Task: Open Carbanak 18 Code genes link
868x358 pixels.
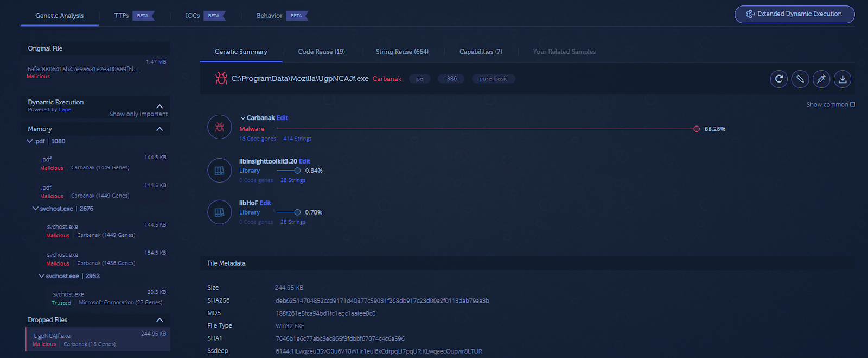Action: tap(258, 139)
